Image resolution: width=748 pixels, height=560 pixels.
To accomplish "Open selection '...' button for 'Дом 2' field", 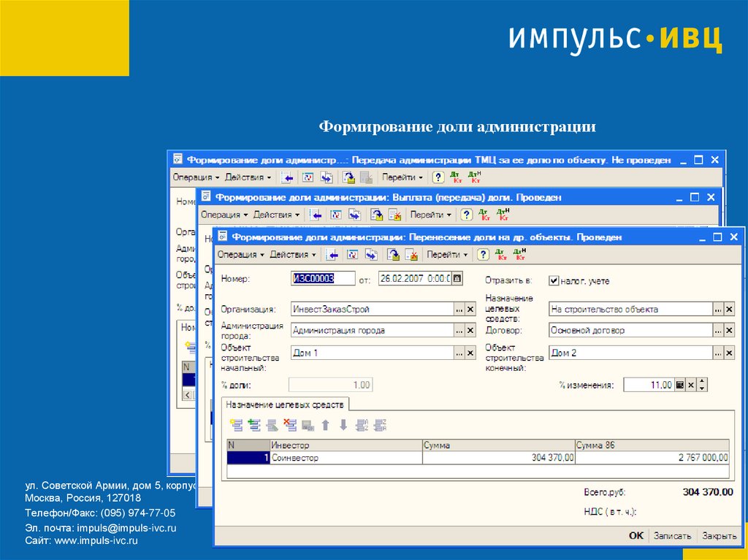I will click(718, 353).
